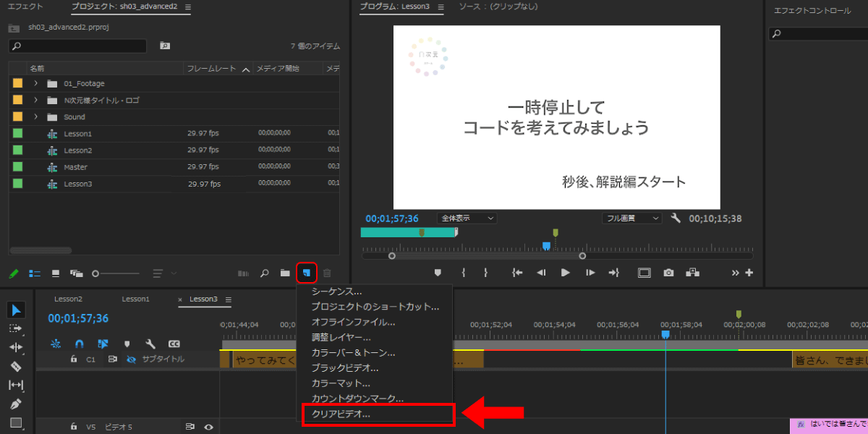Open the Project panel hamburger menu
This screenshot has height=434, width=868.
point(188,7)
